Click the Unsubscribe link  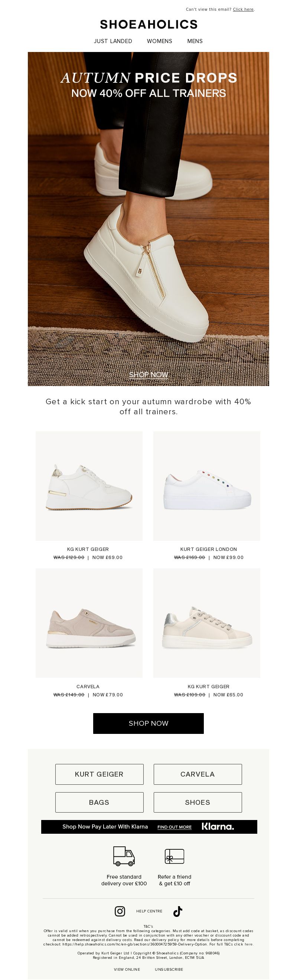click(x=169, y=969)
